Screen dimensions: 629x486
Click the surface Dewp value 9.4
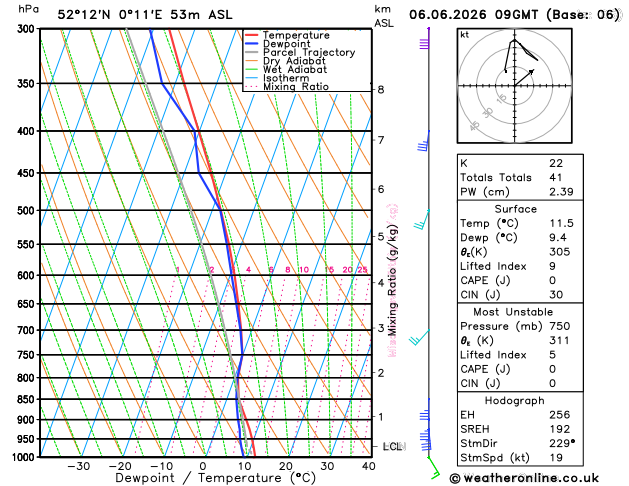click(x=558, y=238)
